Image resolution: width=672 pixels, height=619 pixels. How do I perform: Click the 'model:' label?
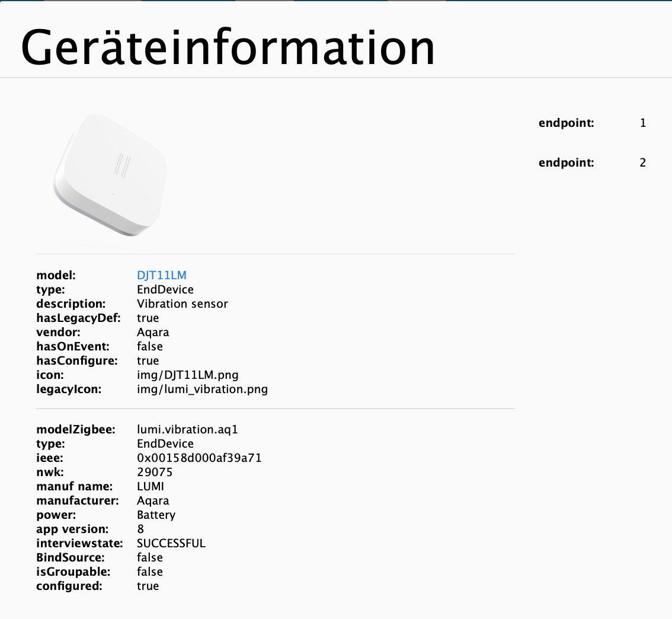tap(56, 275)
